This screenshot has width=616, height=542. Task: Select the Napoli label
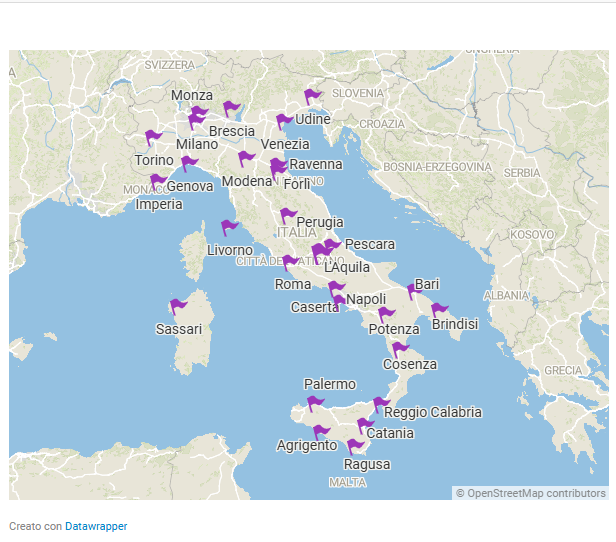coord(366,299)
